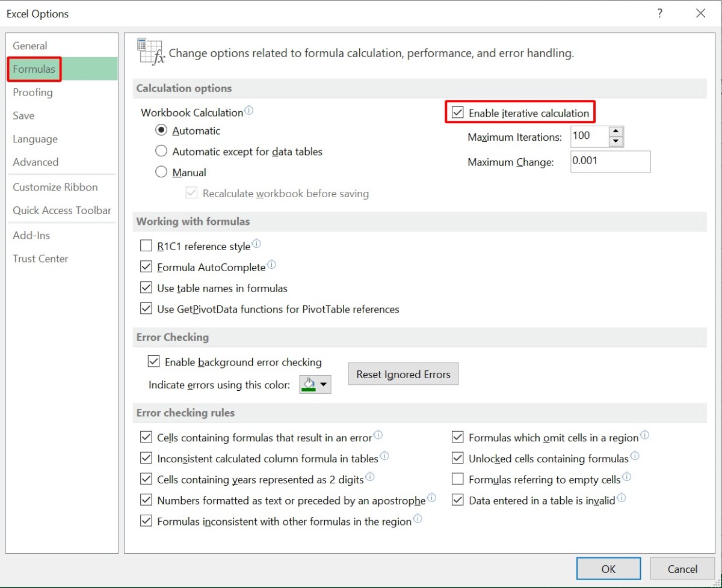Click info icon for 2-digit years rule
Screen dimensions: 722x588
370,477
